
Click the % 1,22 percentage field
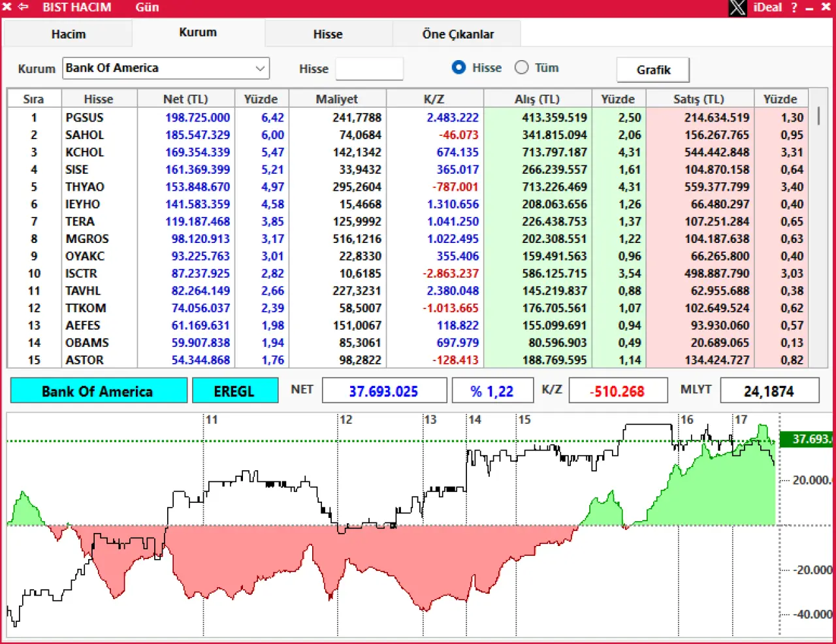492,391
